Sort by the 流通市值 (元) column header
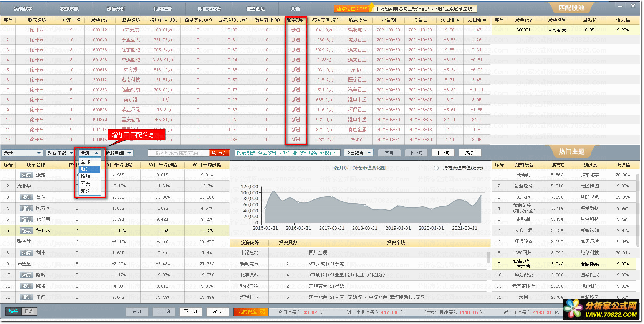Image resolution: width=644 pixels, height=324 pixels. pyautogui.click(x=325, y=20)
